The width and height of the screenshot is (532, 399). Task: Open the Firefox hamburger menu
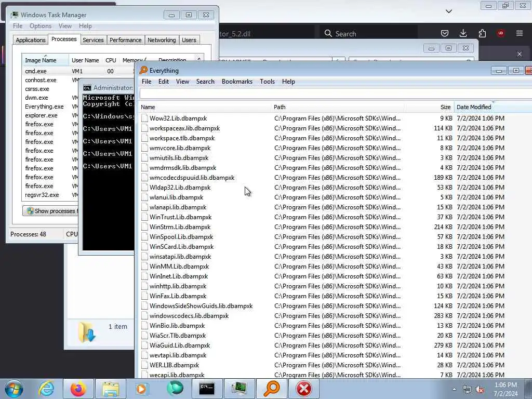(520, 33)
